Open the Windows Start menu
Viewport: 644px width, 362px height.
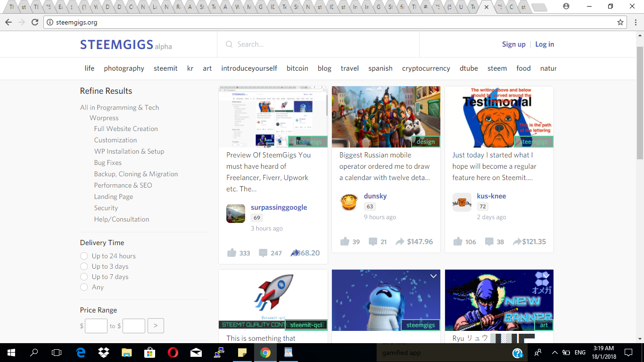[x=11, y=353]
